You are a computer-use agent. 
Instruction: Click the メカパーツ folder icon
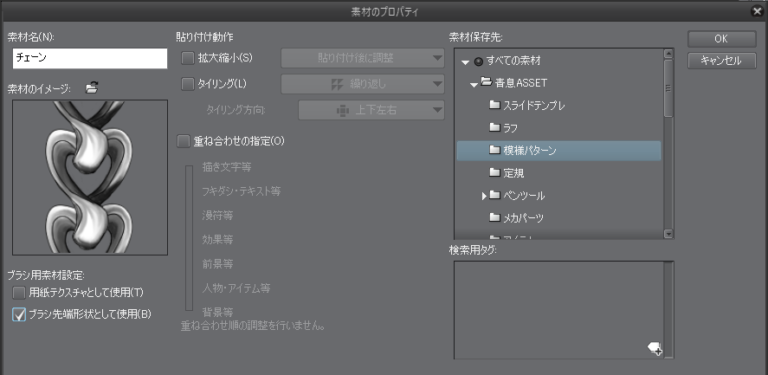[x=494, y=217]
